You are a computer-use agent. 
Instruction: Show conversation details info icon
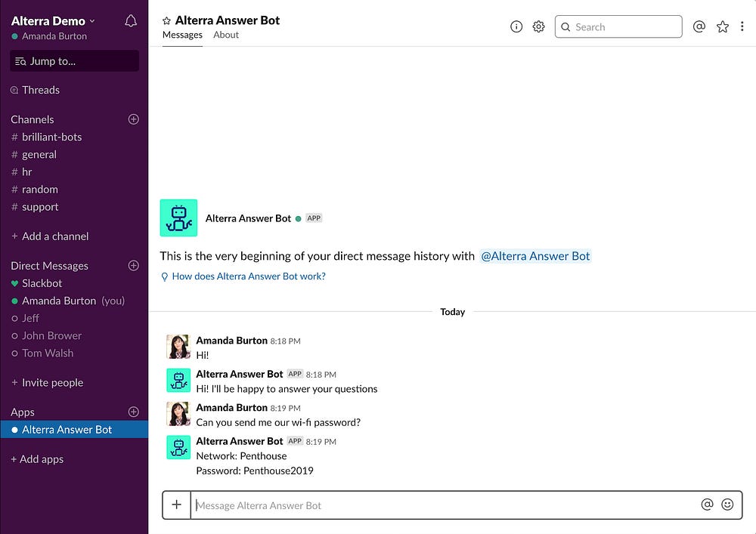coord(516,26)
